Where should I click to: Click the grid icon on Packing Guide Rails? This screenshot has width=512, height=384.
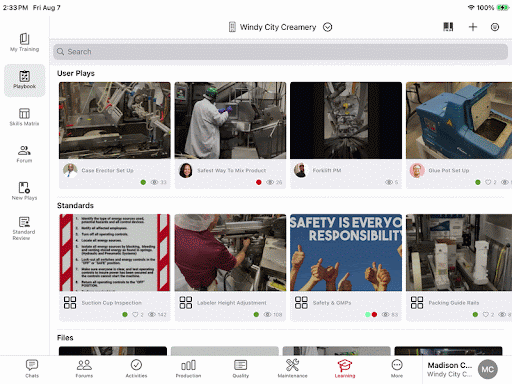pos(417,303)
